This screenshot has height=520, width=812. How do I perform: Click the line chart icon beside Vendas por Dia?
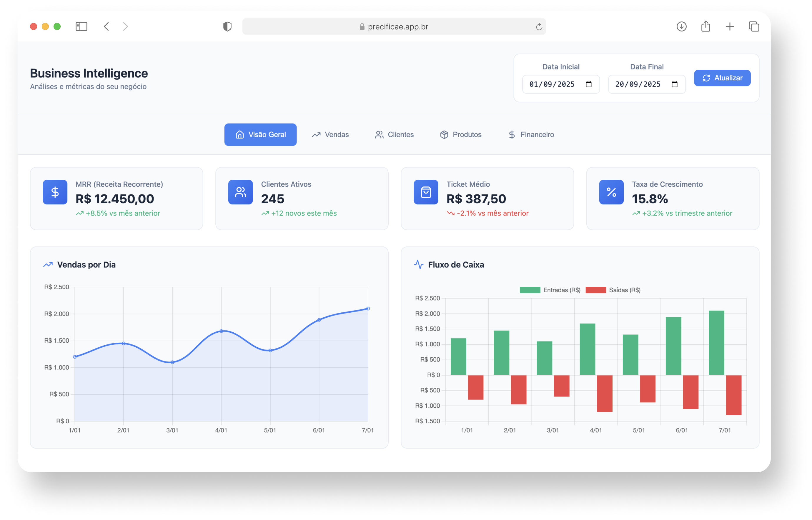48,264
